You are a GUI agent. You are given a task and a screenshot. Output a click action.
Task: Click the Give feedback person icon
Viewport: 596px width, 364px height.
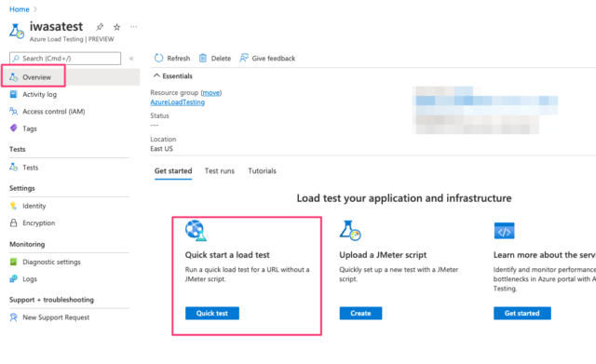[244, 58]
